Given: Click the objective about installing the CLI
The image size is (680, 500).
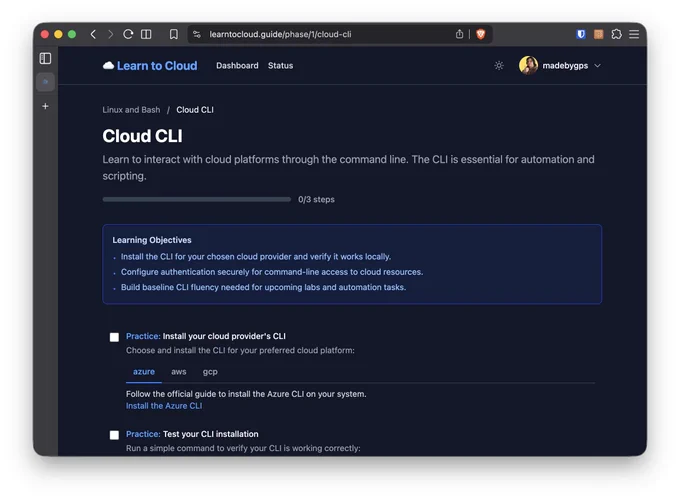Looking at the screenshot, I should 256,257.
